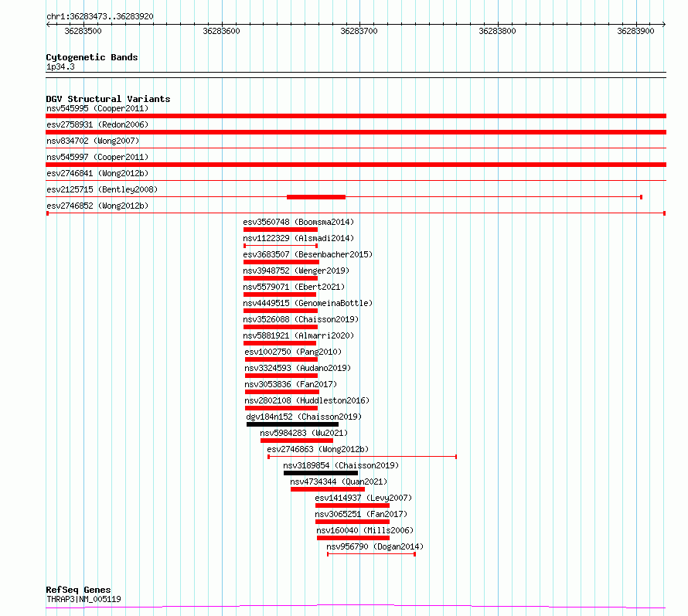Viewport: 688px width, 616px height.
Task: Click the esv1414937 (Levy2007) label
Action: (363, 498)
